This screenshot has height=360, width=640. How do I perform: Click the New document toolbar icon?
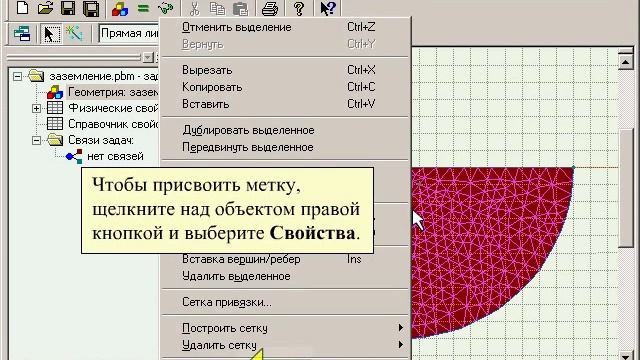[22, 8]
